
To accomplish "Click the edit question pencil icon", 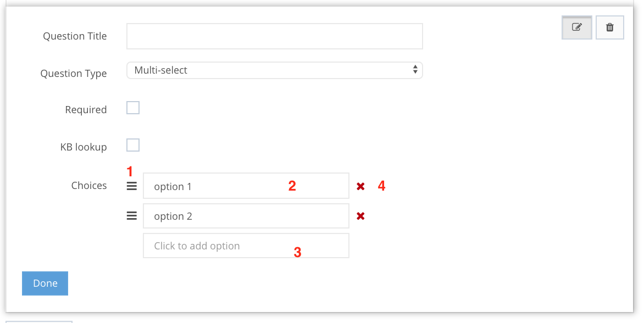I will (x=576, y=27).
